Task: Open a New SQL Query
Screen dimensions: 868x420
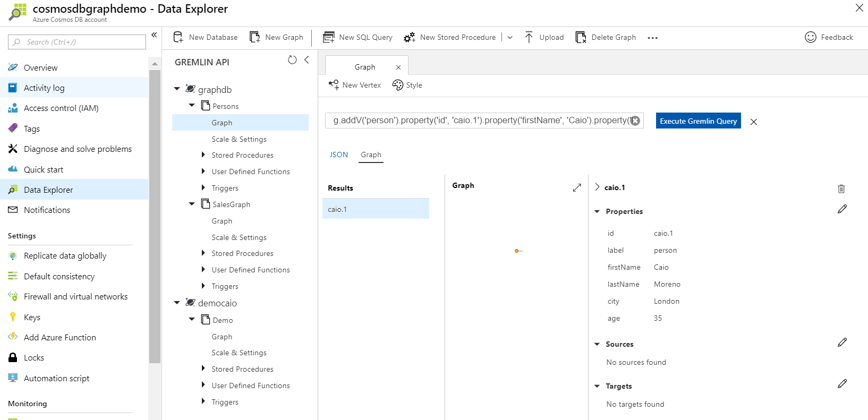Action: point(358,37)
